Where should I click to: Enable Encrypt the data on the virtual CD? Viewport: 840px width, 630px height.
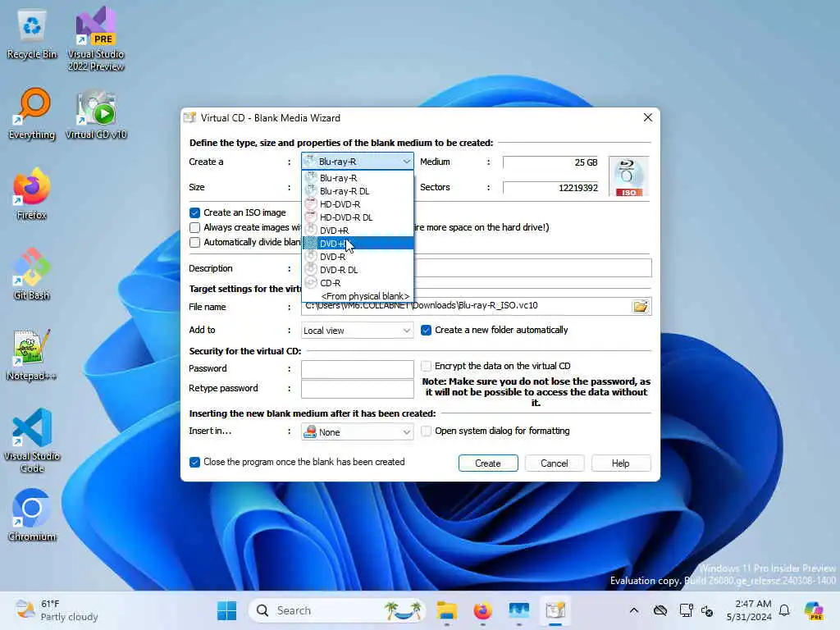pyautogui.click(x=426, y=366)
